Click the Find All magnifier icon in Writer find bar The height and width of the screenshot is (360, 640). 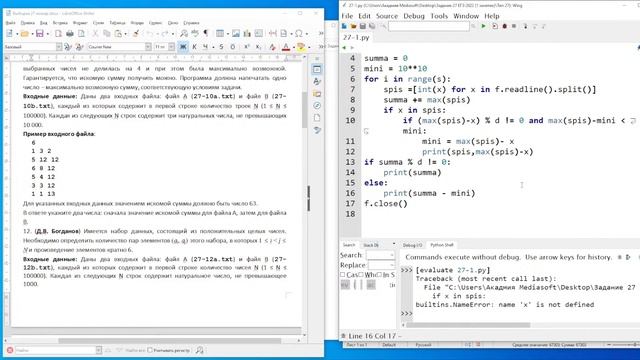[x=200, y=350]
